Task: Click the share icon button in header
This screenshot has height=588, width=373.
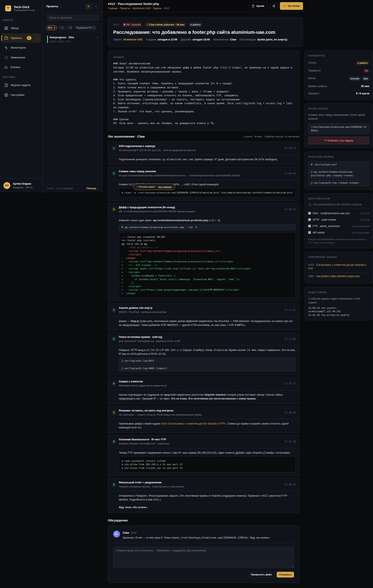Action: pos(273,6)
